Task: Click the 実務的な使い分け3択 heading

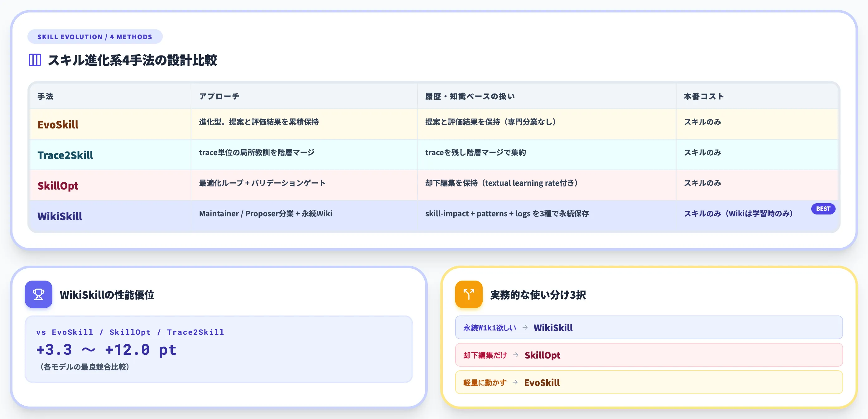Action: 538,295
